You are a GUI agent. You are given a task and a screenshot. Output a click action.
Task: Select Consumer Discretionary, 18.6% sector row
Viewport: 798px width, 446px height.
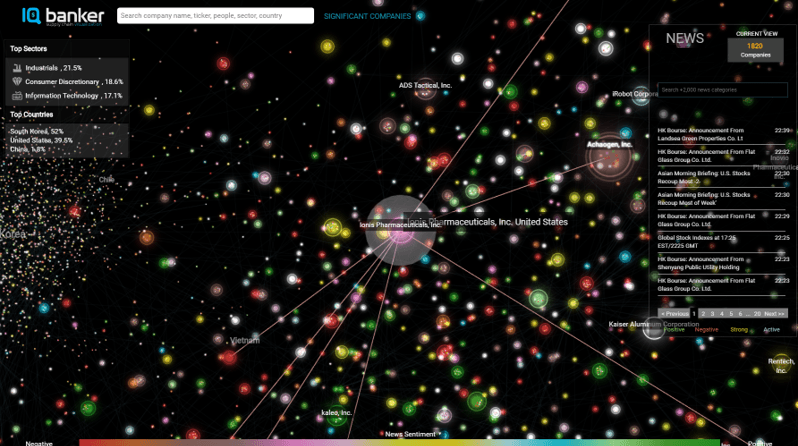(x=67, y=81)
